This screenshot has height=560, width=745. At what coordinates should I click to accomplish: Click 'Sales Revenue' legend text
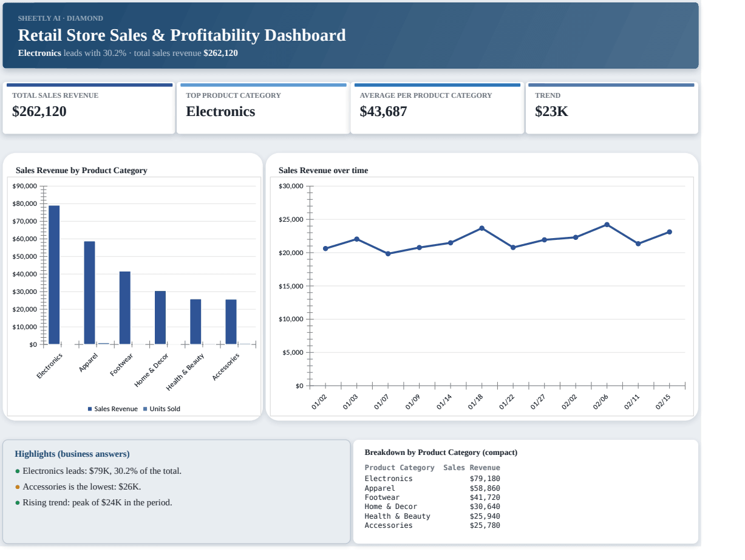pos(116,409)
